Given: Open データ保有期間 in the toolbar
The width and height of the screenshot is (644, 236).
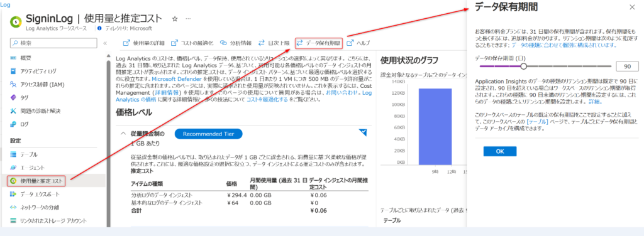Looking at the screenshot, I should pyautogui.click(x=319, y=43).
